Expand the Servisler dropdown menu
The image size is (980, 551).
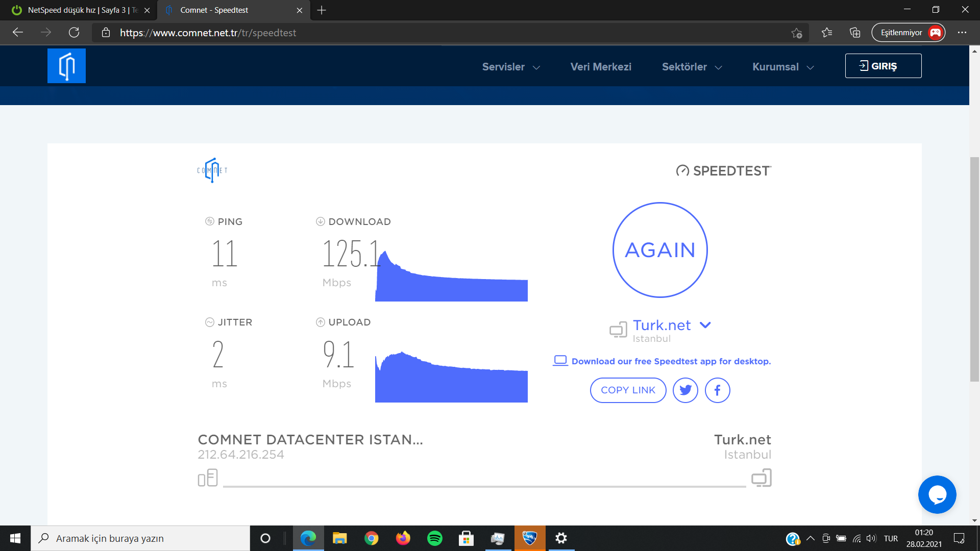pos(511,67)
